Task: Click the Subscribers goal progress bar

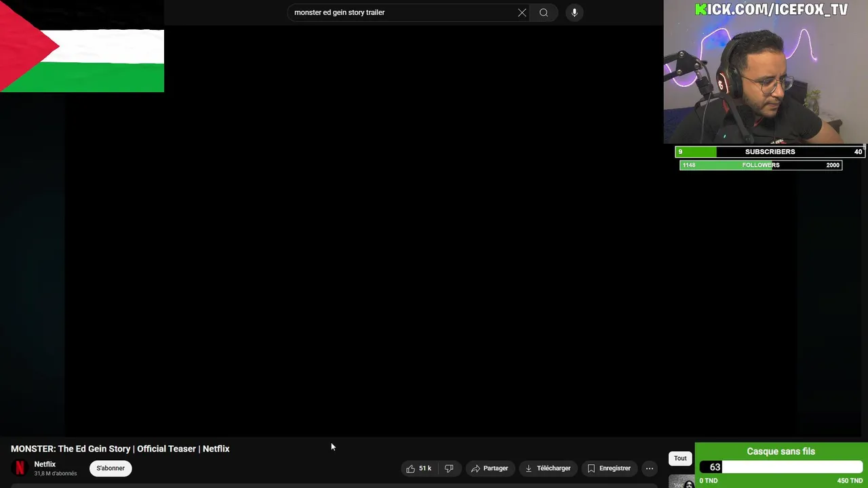Action: pyautogui.click(x=770, y=152)
